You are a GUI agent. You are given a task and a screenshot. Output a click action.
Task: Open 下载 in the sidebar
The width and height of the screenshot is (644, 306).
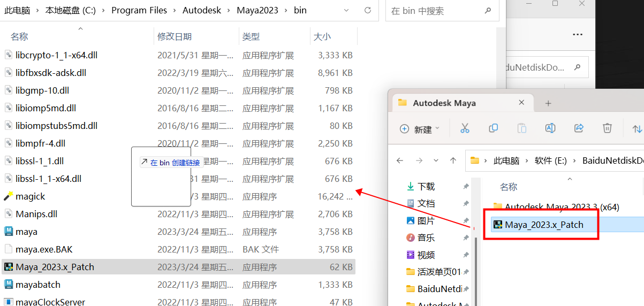coord(426,186)
